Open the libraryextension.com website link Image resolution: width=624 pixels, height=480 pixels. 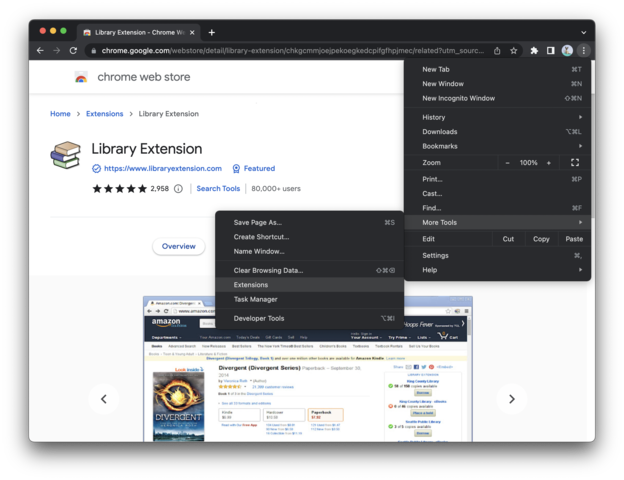[163, 169]
